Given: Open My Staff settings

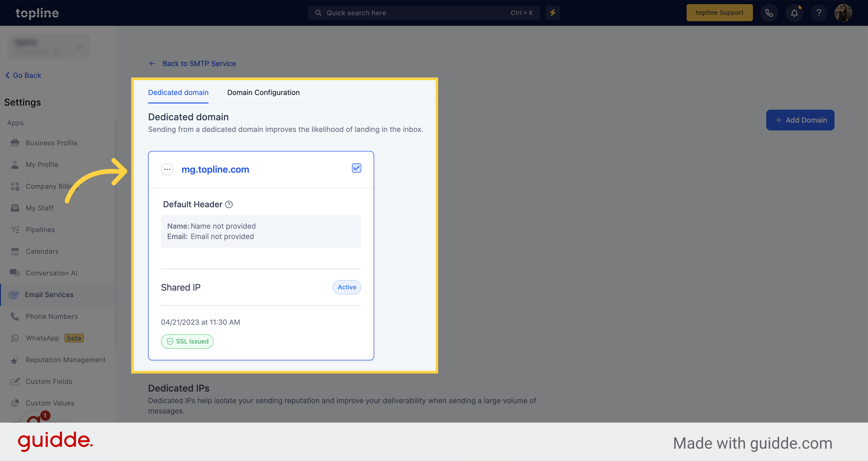Looking at the screenshot, I should coord(39,208).
